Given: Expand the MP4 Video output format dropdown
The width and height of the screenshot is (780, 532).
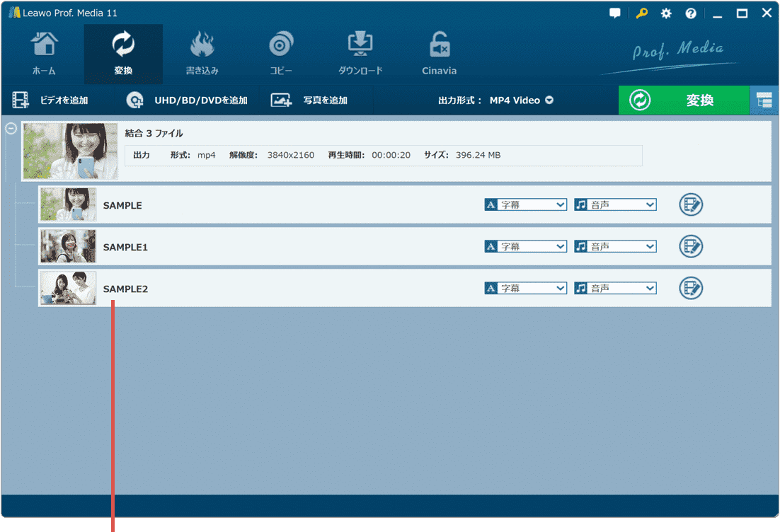Looking at the screenshot, I should click(521, 100).
